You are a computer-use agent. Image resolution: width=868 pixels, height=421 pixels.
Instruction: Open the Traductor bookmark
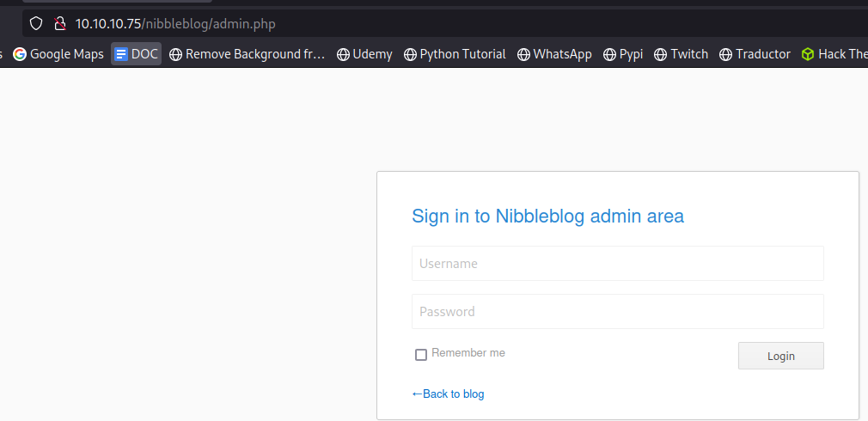pyautogui.click(x=755, y=54)
